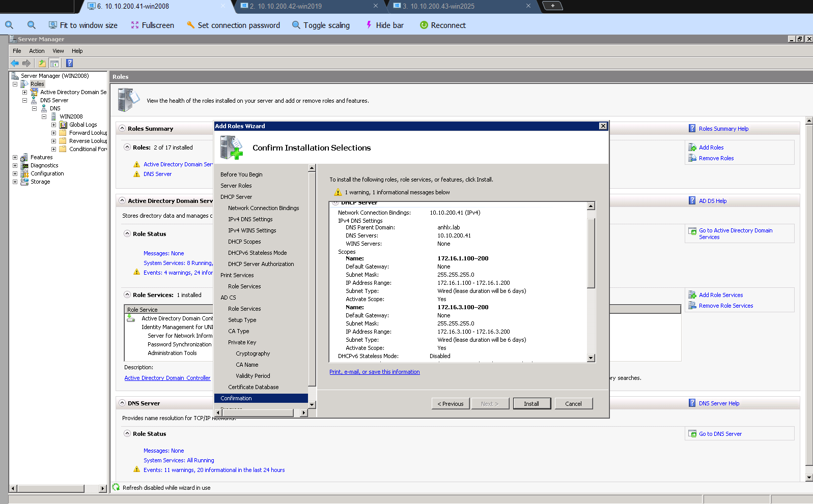Click Print, e-mail, or save this information
This screenshot has height=504, width=813.
(x=374, y=372)
